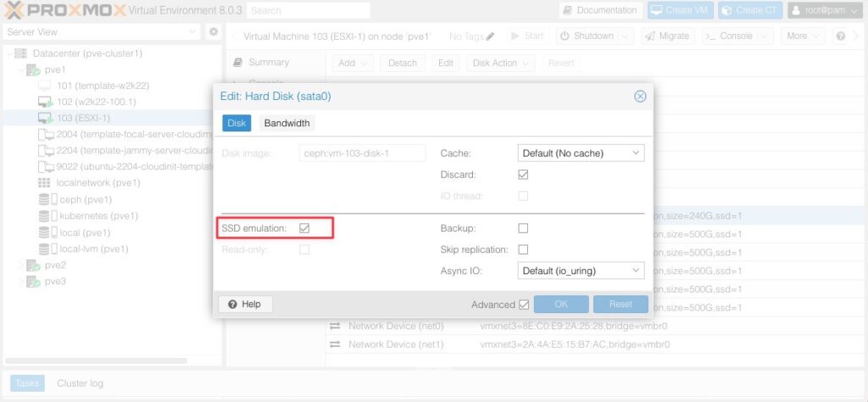The height and width of the screenshot is (402, 868).
Task: Click the edit tags pencil icon
Action: click(489, 36)
